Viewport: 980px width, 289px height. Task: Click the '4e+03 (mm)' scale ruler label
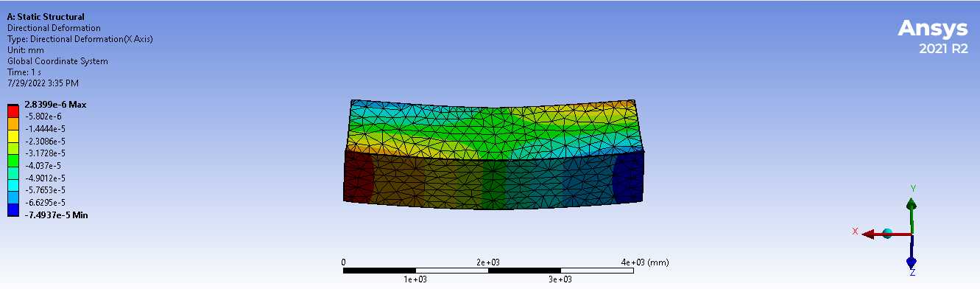(x=645, y=262)
